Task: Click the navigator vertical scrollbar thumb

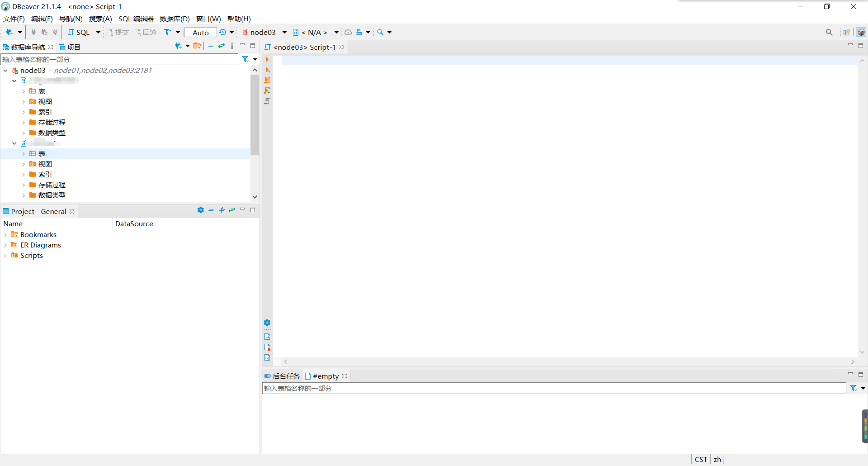Action: pyautogui.click(x=255, y=115)
